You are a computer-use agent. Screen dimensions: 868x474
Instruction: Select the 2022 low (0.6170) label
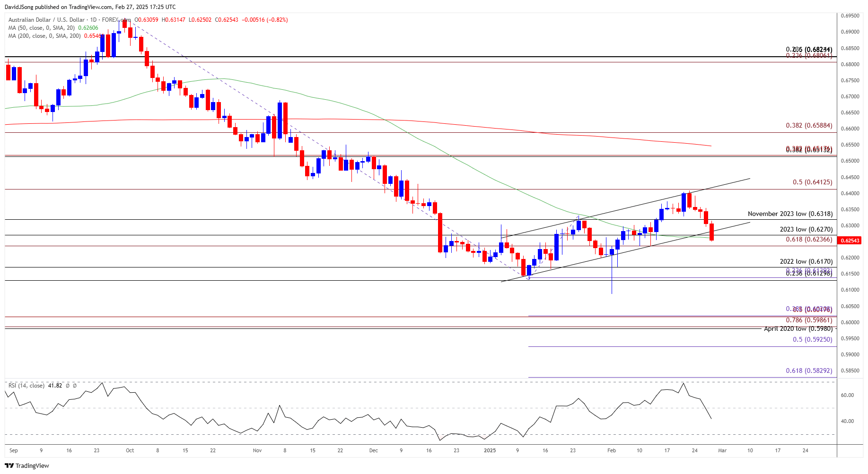click(x=806, y=261)
